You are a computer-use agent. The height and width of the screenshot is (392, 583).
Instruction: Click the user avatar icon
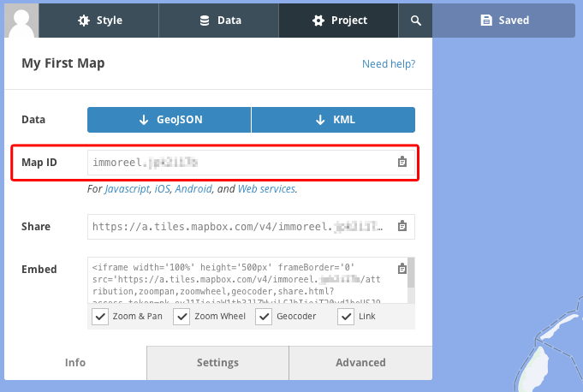[x=21, y=21]
